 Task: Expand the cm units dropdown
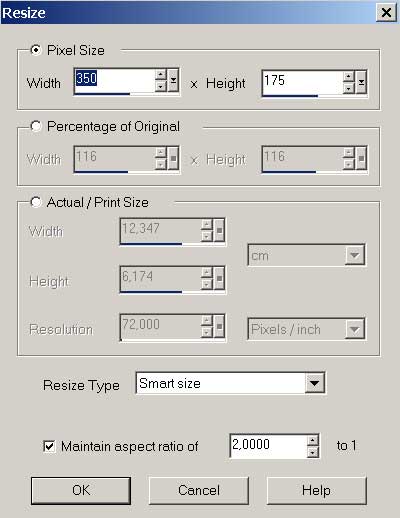coord(354,255)
